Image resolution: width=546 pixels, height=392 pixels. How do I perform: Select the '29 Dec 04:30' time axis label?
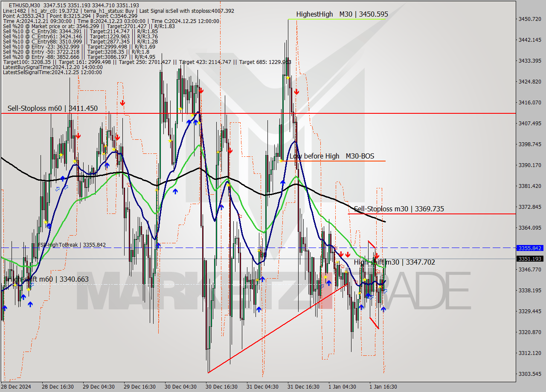click(x=99, y=387)
